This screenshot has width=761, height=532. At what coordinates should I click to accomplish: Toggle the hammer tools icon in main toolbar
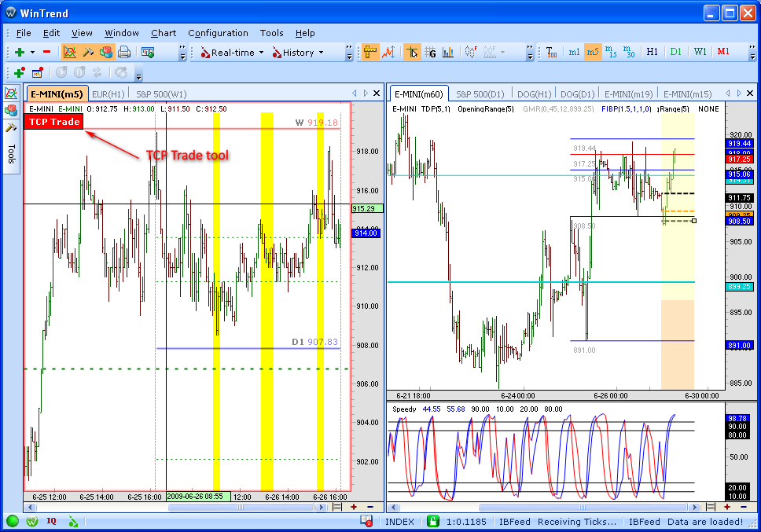[88, 53]
